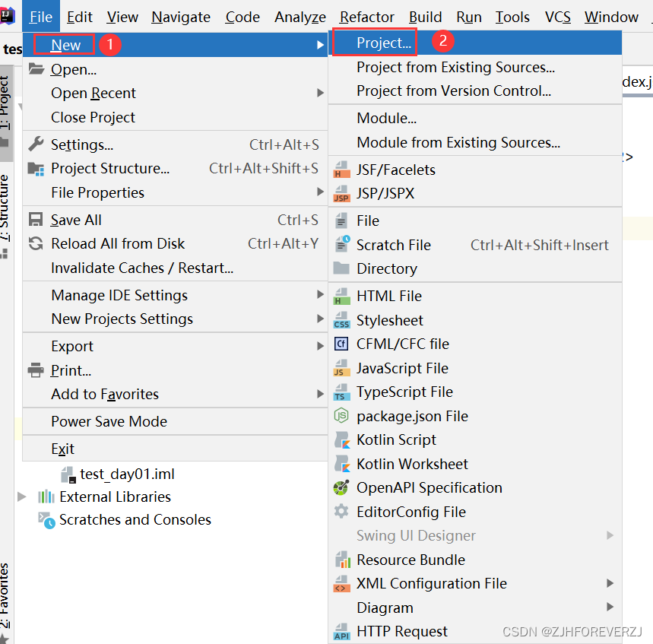Click the Settings wrench icon

point(36,144)
